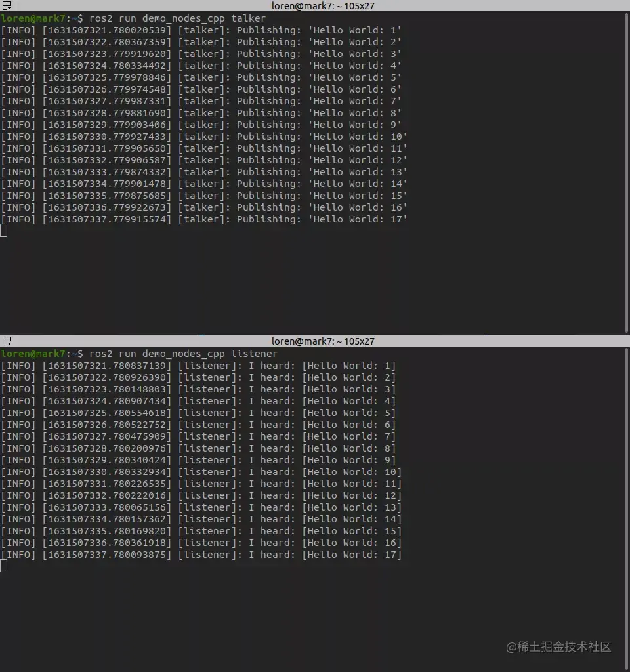Click the talker line 'Hello World: 5'

click(x=201, y=77)
